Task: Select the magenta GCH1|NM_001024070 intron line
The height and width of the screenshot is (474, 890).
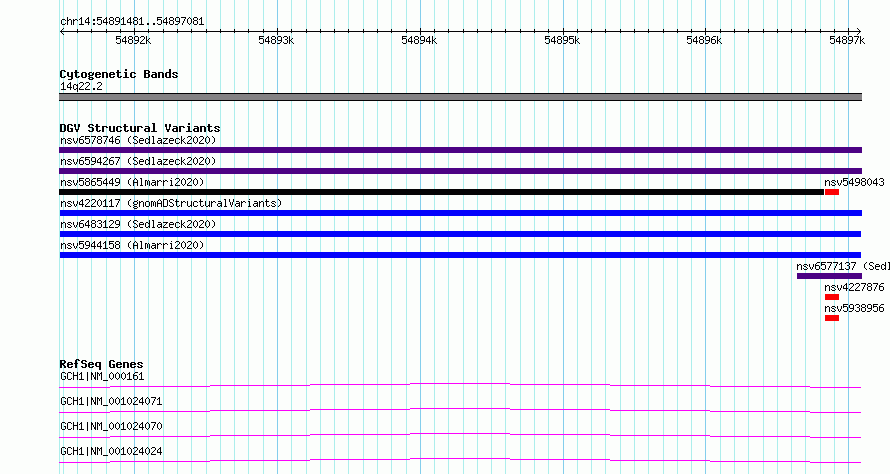Action: point(460,435)
